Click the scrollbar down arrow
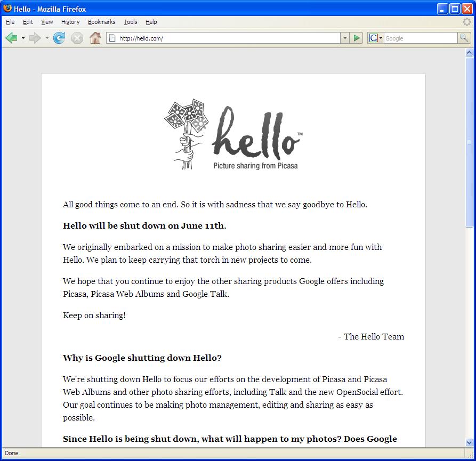The height and width of the screenshot is (461, 476). coord(469,442)
